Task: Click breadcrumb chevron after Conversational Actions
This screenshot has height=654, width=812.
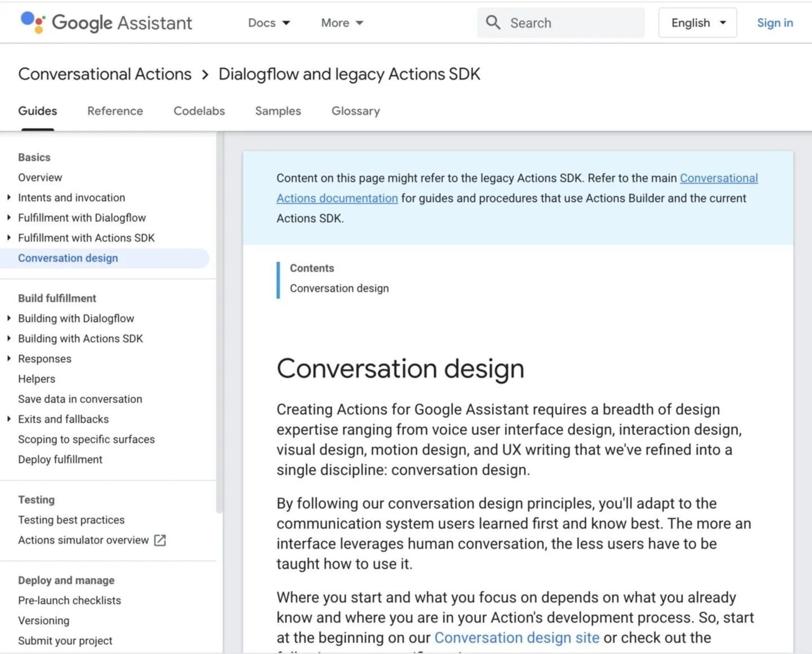Action: pyautogui.click(x=205, y=74)
